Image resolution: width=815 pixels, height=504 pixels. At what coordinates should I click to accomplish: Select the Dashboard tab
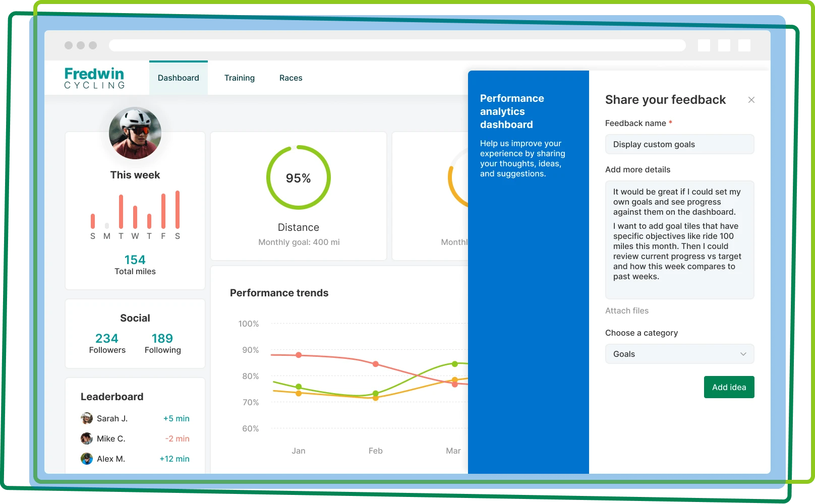(179, 78)
